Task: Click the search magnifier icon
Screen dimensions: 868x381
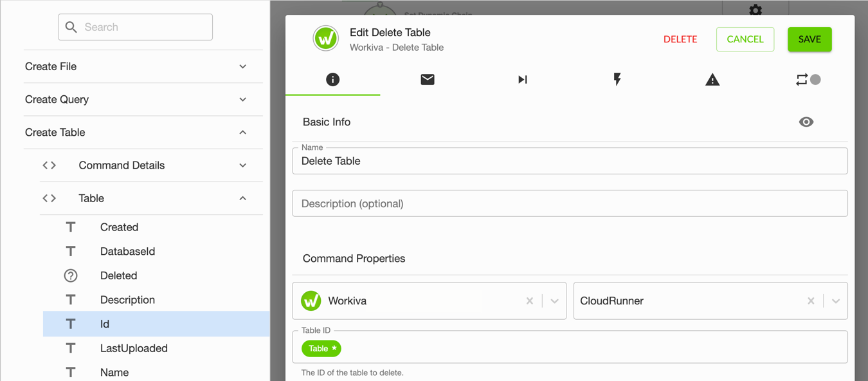Action: [71, 27]
